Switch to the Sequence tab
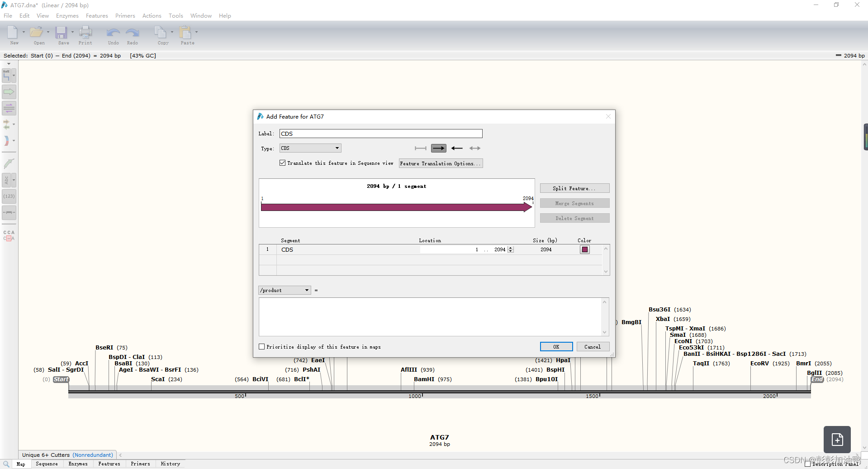The height and width of the screenshot is (469, 868). click(x=47, y=464)
